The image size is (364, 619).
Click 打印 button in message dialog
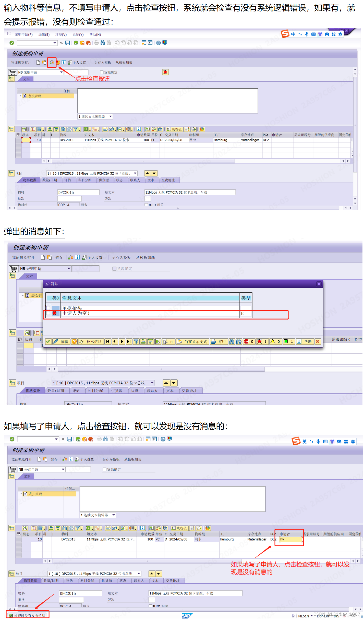219,341
